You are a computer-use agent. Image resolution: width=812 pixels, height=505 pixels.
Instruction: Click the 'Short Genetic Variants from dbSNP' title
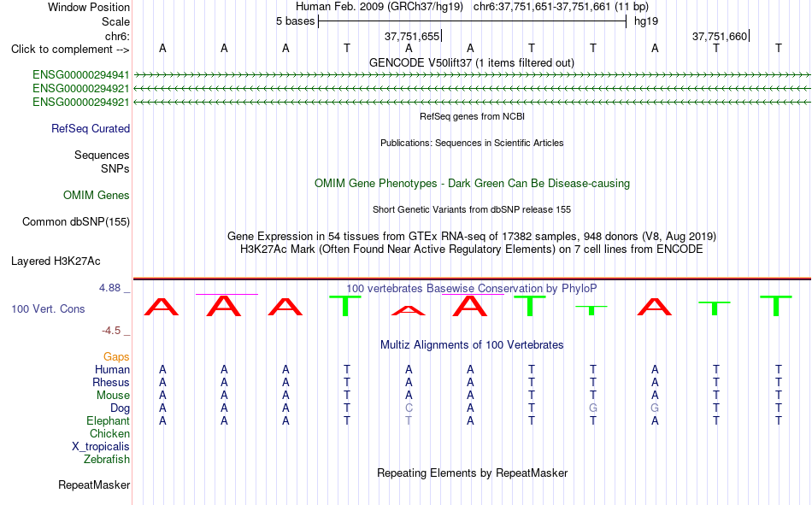pyautogui.click(x=471, y=209)
